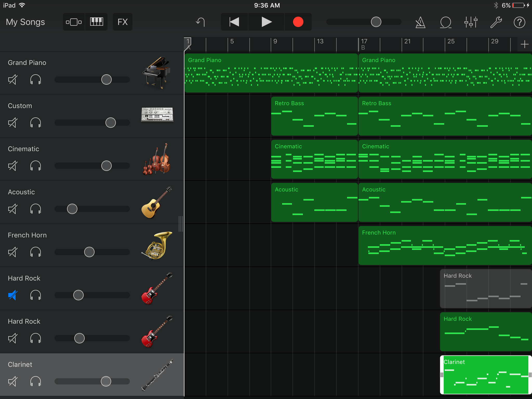Open the FX panel
The height and width of the screenshot is (399, 532).
123,22
